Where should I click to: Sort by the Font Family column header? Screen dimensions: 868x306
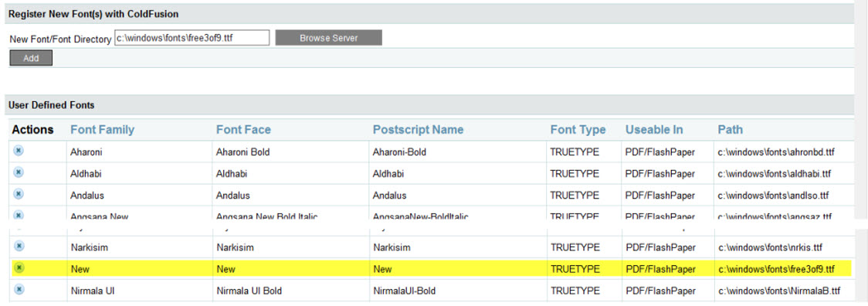103,130
